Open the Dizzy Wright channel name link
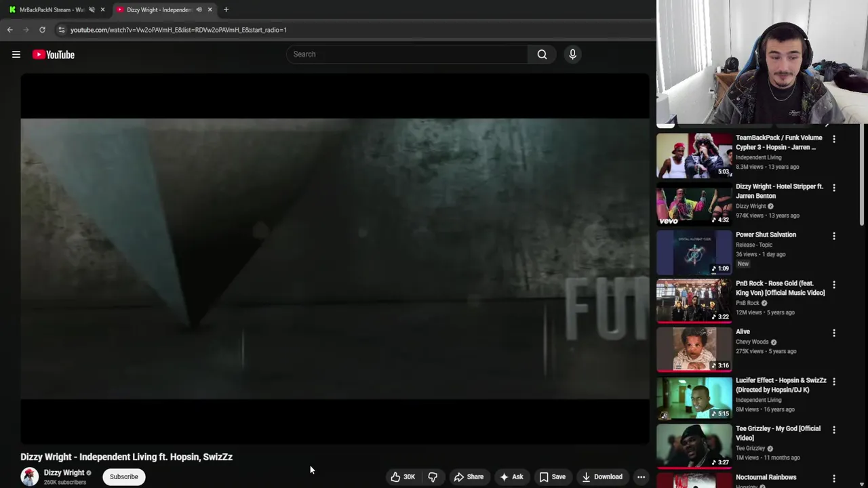Image resolution: width=868 pixels, height=488 pixels. [64, 472]
